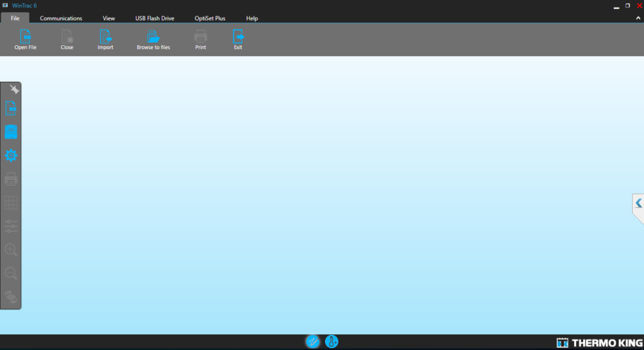
Task: Collapse the ribbon using top-right arrow
Action: click(639, 18)
